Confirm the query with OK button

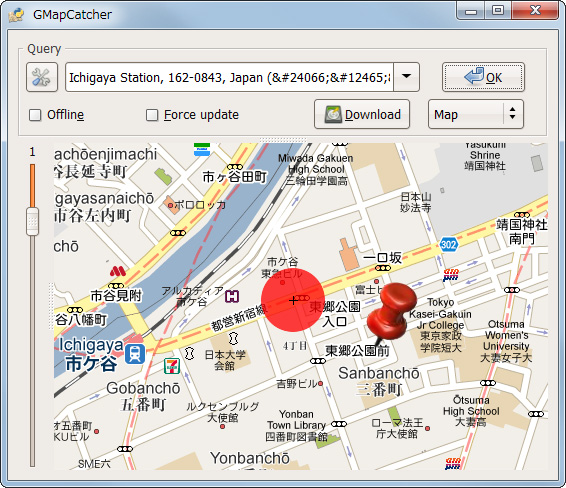click(x=483, y=77)
